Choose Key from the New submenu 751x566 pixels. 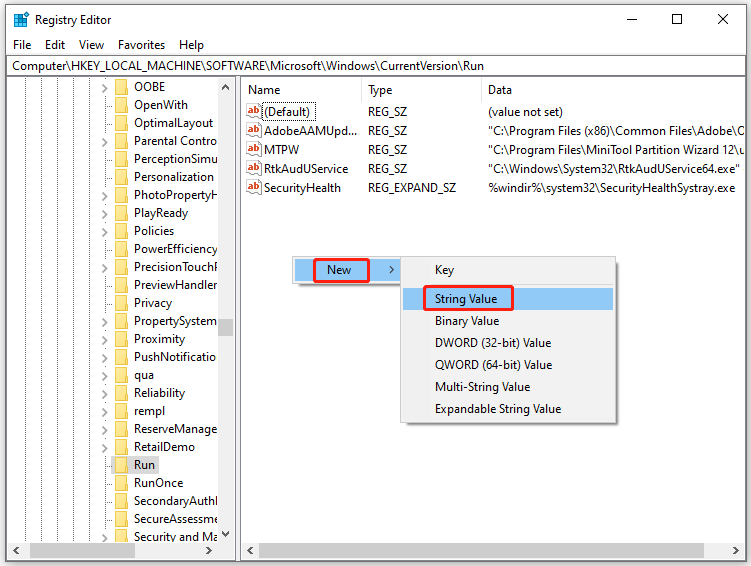pos(508,270)
